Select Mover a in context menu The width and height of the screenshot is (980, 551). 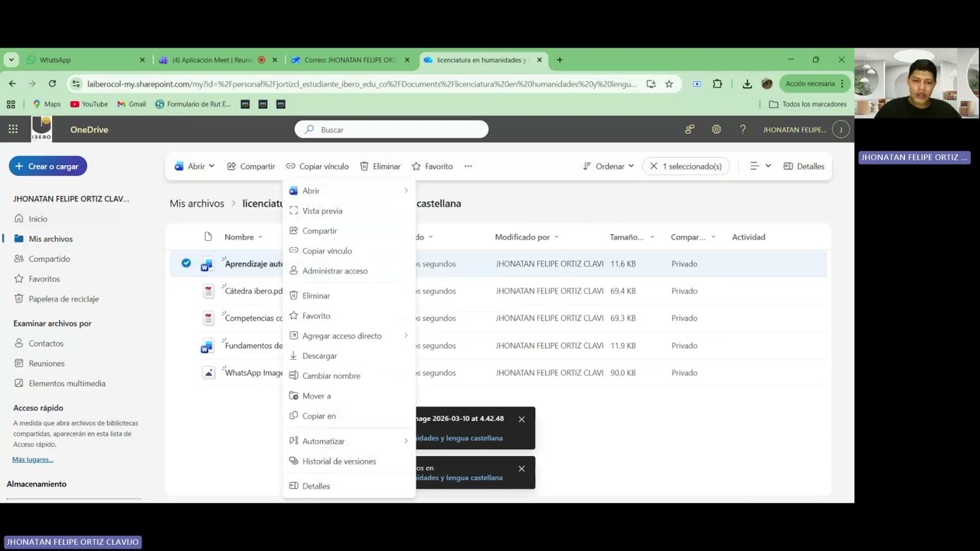(x=348, y=396)
